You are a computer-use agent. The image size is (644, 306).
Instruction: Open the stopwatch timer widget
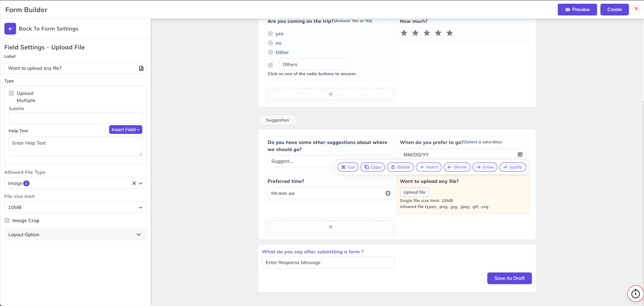[x=636, y=294]
